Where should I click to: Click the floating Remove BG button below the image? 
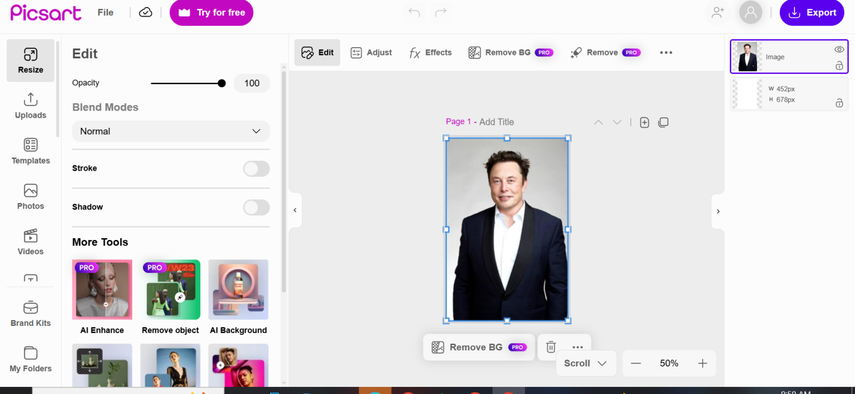(479, 347)
